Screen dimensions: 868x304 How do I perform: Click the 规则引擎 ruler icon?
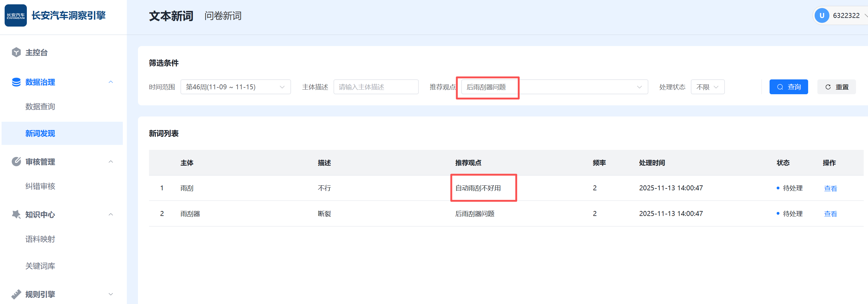pyautogui.click(x=16, y=294)
